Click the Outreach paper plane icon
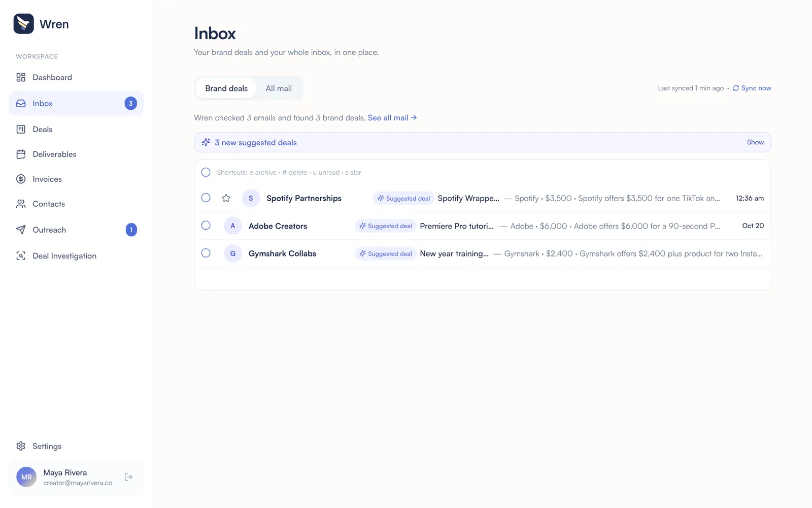Image resolution: width=812 pixels, height=508 pixels. [x=21, y=230]
